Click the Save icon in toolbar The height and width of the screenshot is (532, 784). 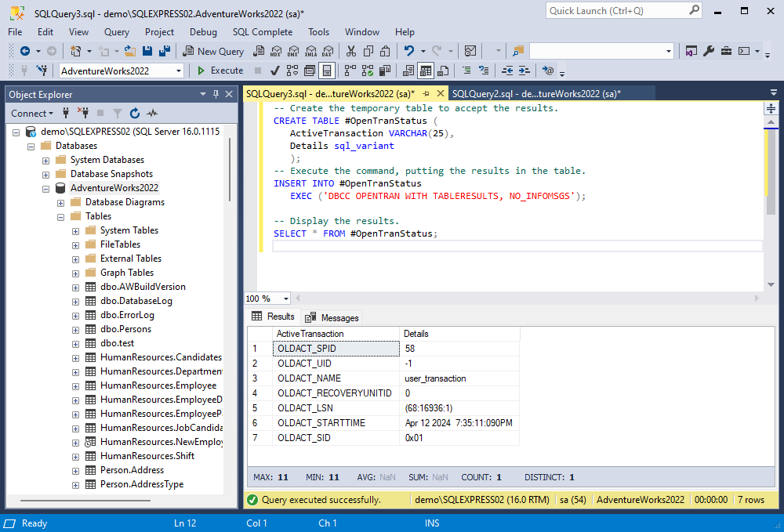147,51
